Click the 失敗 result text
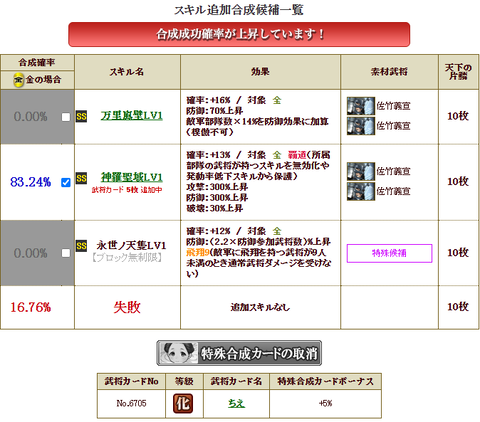The width and height of the screenshot is (480, 422). point(127,307)
